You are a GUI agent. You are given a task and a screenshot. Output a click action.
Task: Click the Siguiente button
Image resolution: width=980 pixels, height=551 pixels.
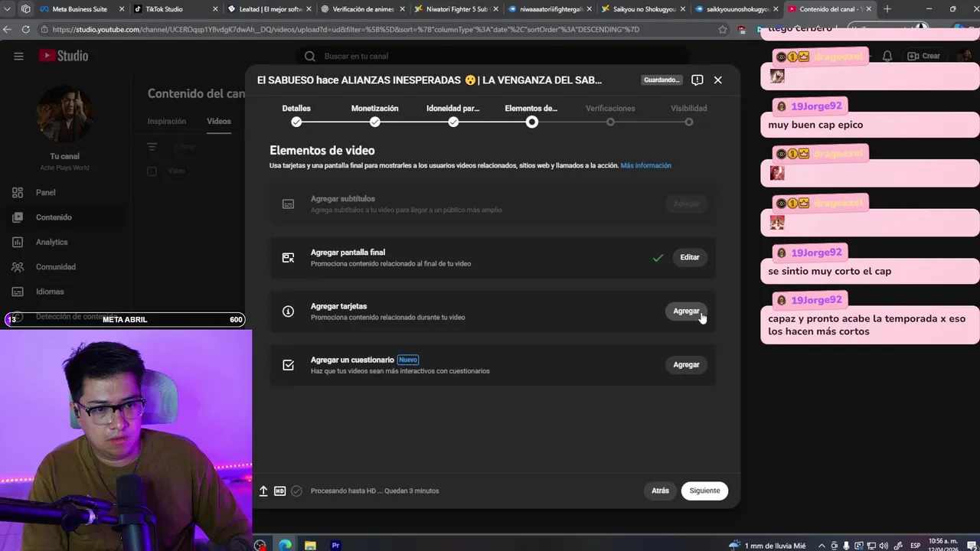point(704,491)
